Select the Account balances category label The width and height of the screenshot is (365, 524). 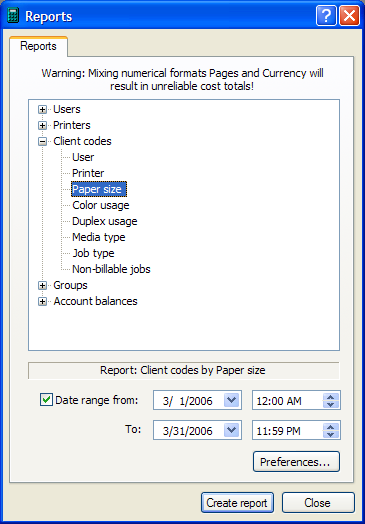[x=95, y=301]
